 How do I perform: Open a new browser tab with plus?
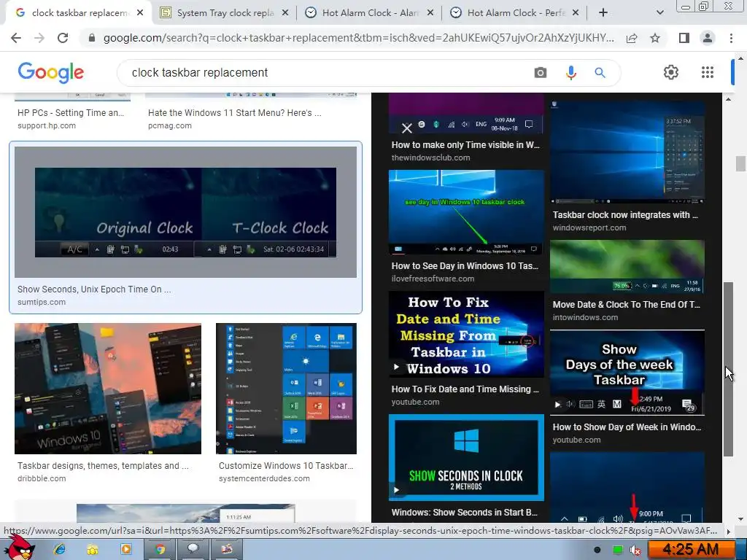point(603,13)
